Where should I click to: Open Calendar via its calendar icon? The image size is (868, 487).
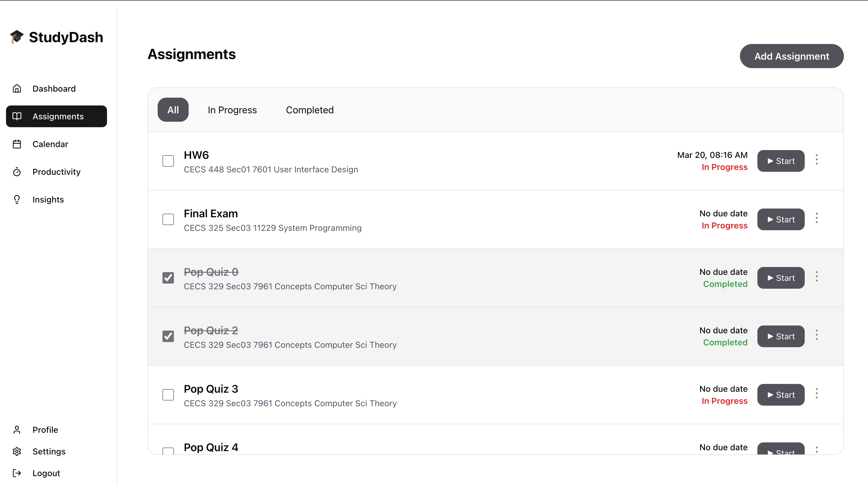click(17, 144)
